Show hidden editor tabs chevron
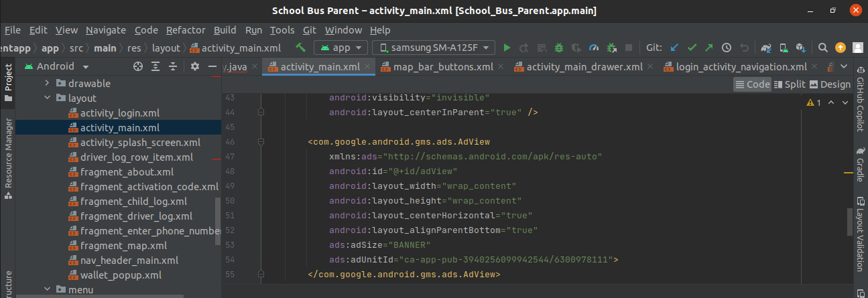The width and height of the screenshot is (868, 298). [843, 67]
